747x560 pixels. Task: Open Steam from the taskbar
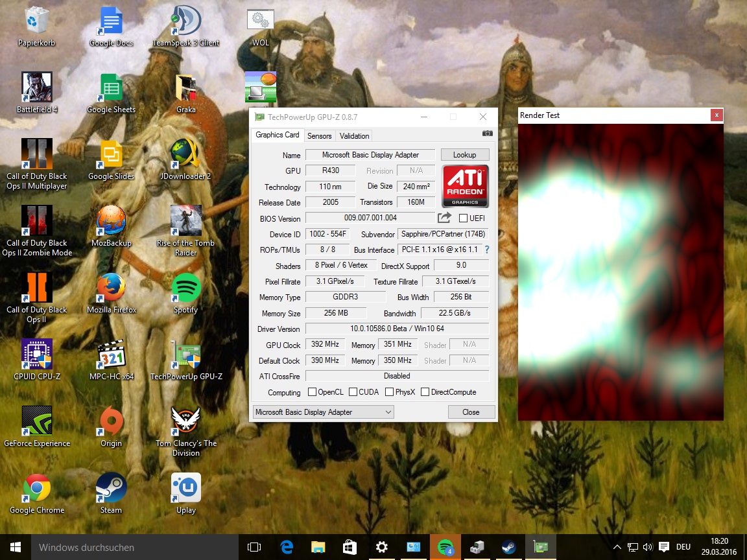point(508,547)
